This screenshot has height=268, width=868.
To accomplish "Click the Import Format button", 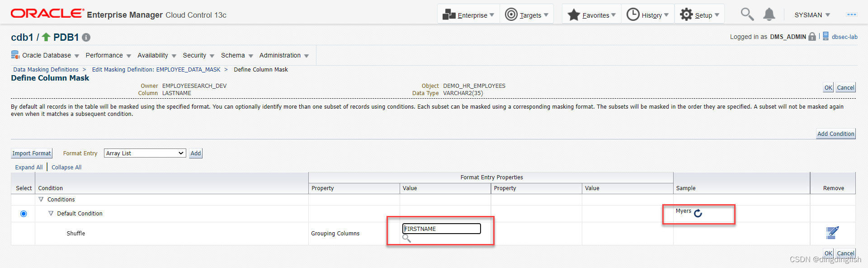I will point(32,153).
